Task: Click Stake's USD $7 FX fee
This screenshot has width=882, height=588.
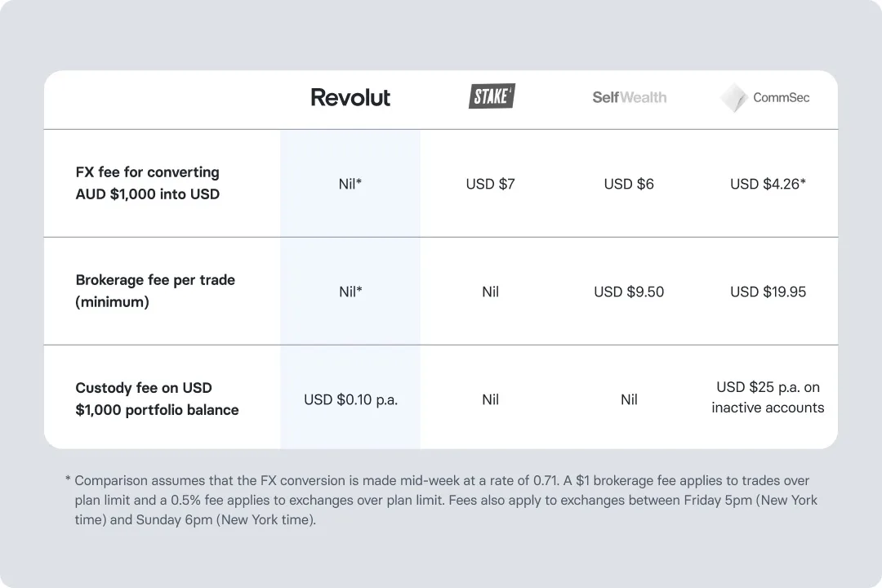Action: click(490, 184)
